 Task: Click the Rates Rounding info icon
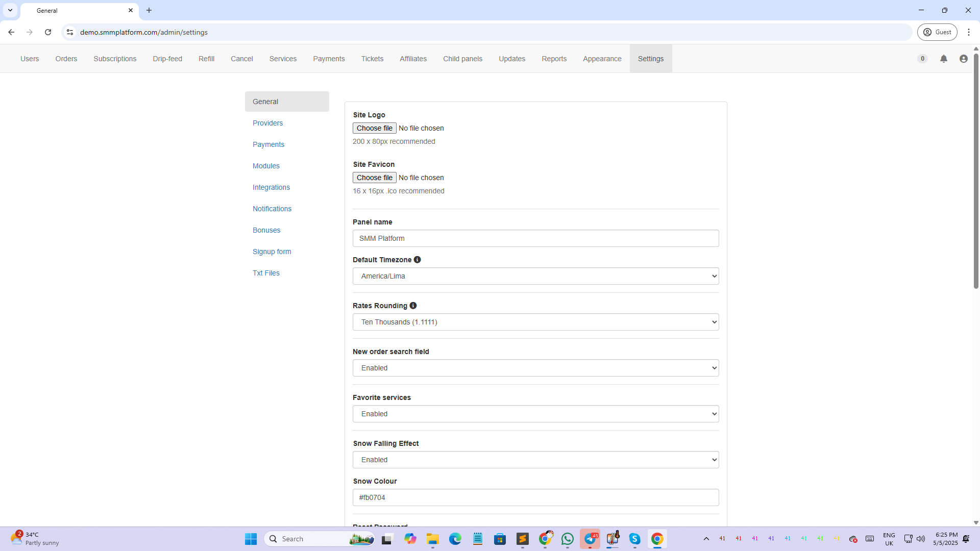[413, 306]
